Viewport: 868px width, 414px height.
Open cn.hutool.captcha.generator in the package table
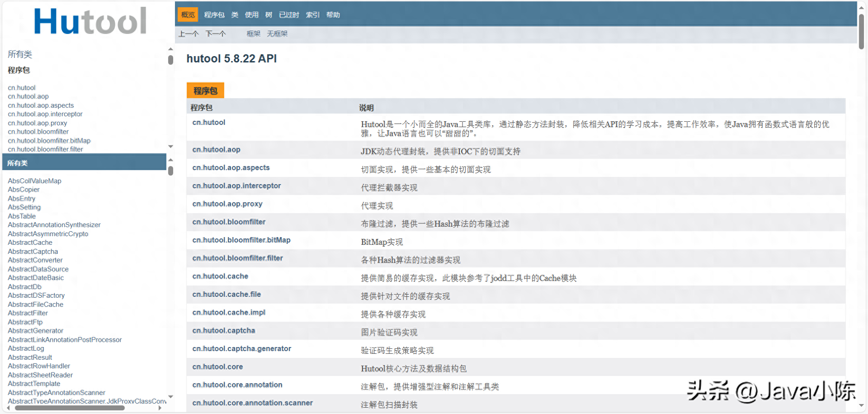pos(241,349)
